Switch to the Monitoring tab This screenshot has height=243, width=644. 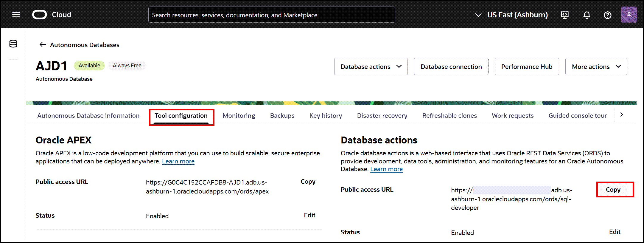239,116
